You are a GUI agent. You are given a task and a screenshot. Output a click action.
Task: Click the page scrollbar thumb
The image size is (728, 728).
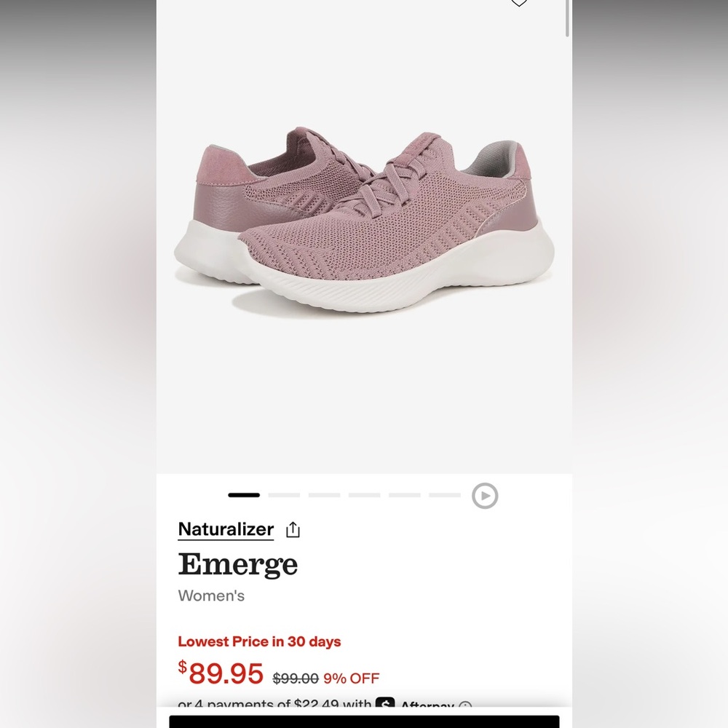[x=567, y=19]
